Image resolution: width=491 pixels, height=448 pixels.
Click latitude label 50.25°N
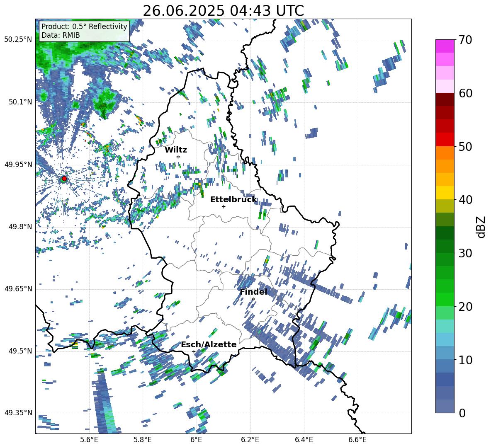18,40
